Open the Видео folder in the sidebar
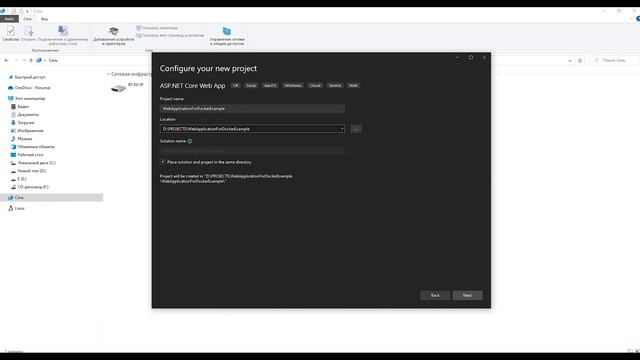 pyautogui.click(x=23, y=107)
